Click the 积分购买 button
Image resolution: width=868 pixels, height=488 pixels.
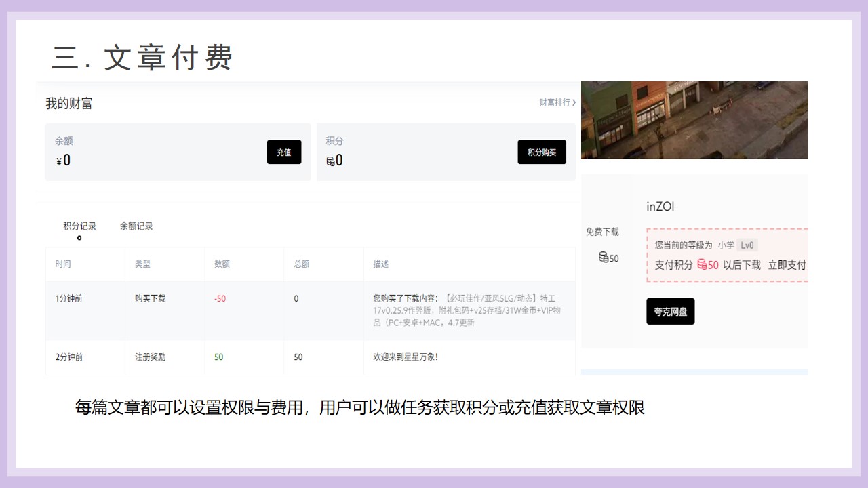coord(542,152)
